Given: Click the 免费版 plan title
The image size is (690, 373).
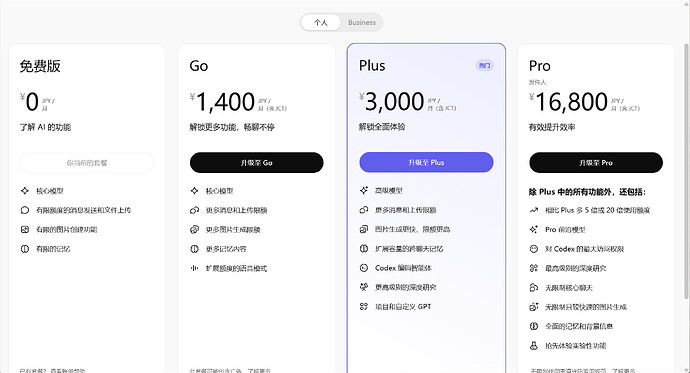Looking at the screenshot, I should (x=40, y=66).
